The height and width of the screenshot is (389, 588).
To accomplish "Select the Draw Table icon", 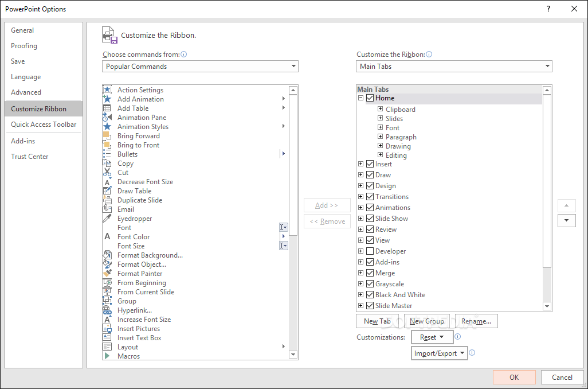I will pos(107,190).
